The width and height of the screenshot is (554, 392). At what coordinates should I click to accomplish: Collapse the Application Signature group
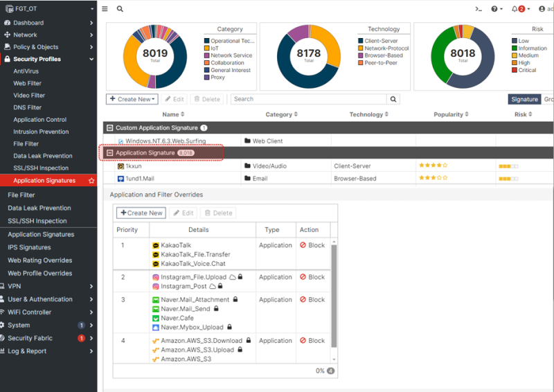coord(110,153)
